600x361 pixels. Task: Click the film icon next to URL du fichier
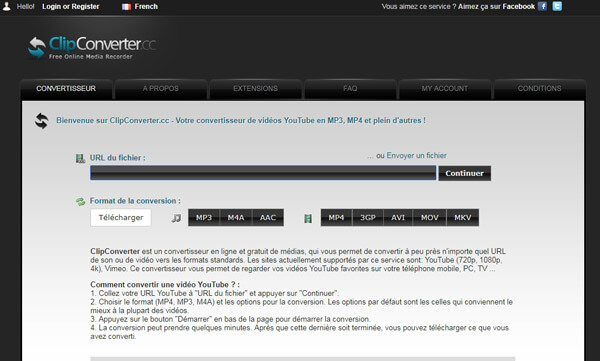point(80,158)
